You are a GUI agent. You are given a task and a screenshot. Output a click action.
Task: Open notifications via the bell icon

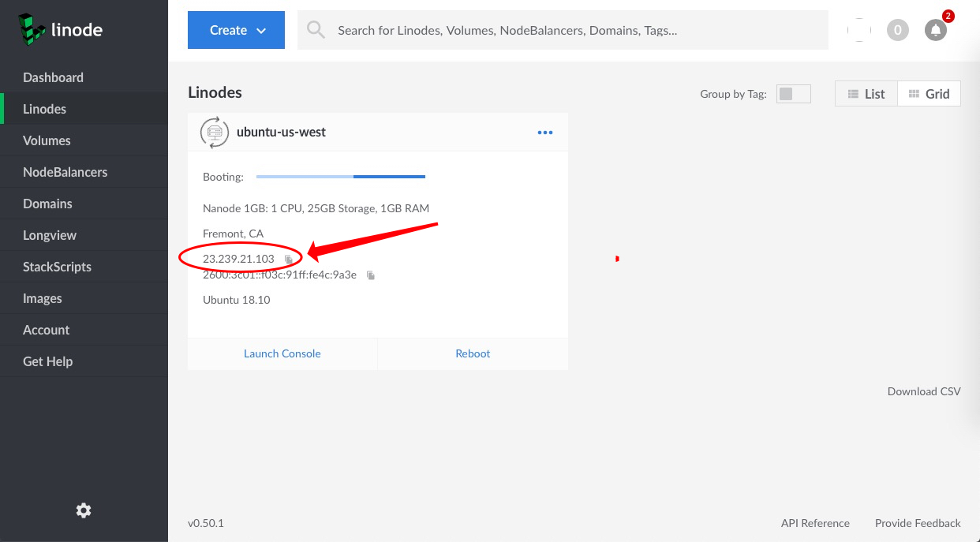tap(935, 29)
